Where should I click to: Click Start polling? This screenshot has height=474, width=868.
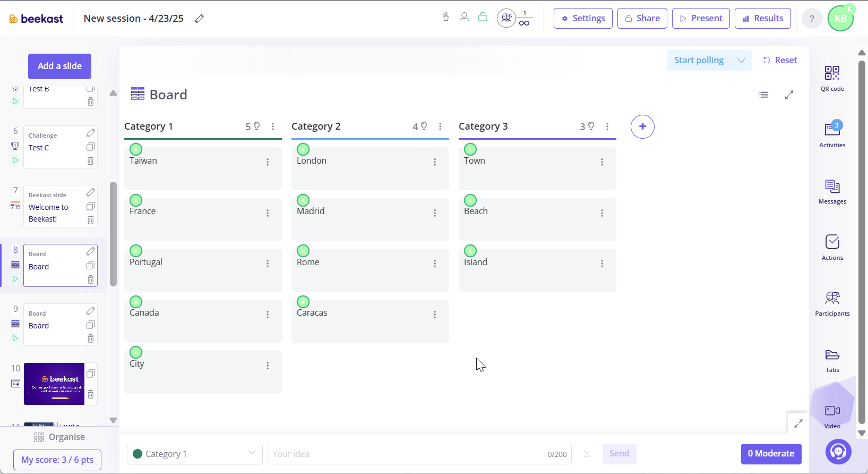tap(699, 61)
